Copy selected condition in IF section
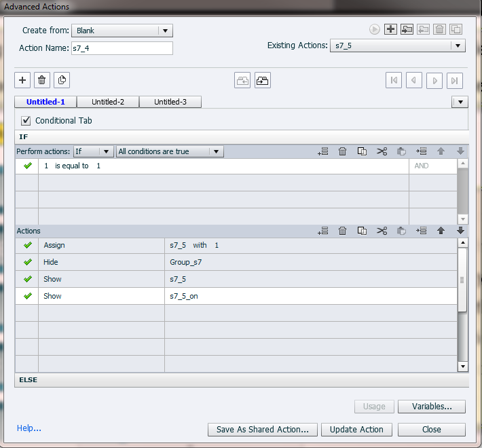Viewport: 482px width, 448px height. (362, 151)
